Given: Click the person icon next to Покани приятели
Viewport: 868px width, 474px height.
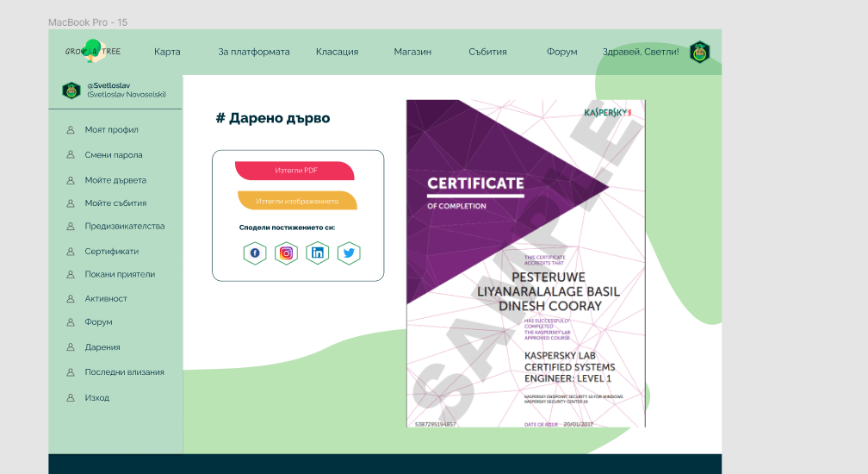Looking at the screenshot, I should 71,275.
